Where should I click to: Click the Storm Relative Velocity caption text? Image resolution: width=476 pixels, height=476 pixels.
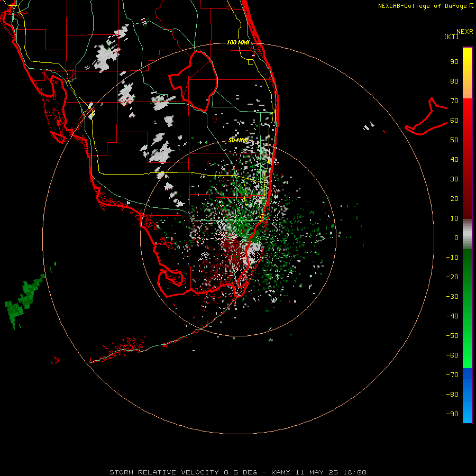[238, 472]
